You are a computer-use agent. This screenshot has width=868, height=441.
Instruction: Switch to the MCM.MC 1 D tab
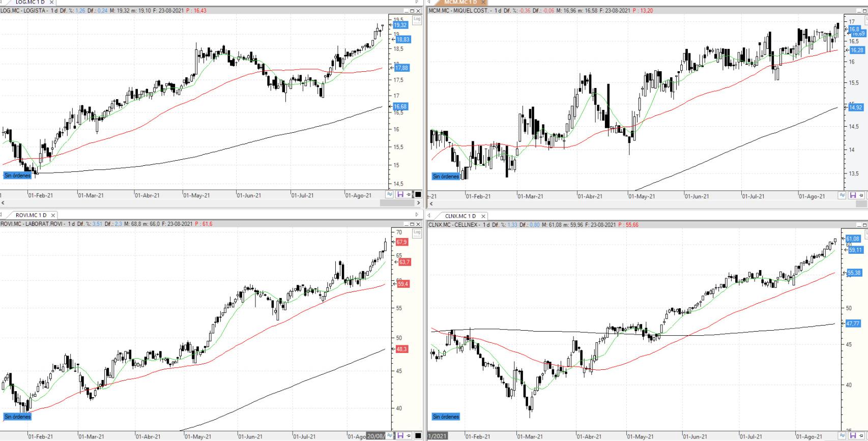(460, 3)
